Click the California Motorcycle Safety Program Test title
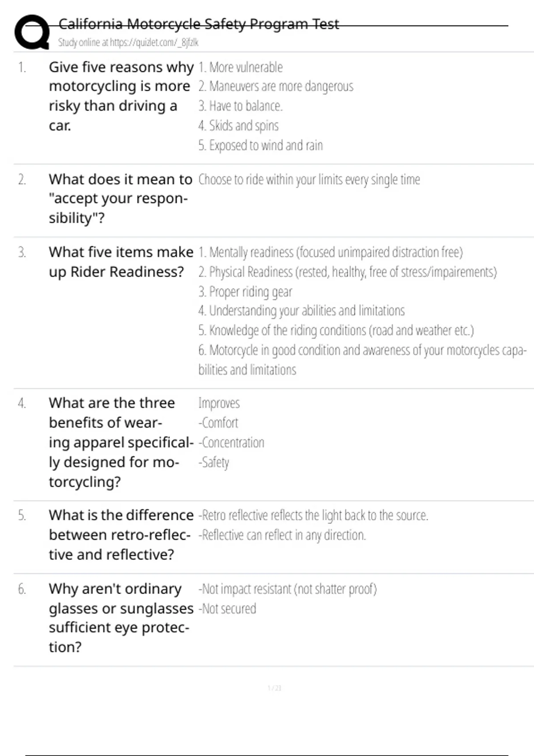 [x=198, y=24]
